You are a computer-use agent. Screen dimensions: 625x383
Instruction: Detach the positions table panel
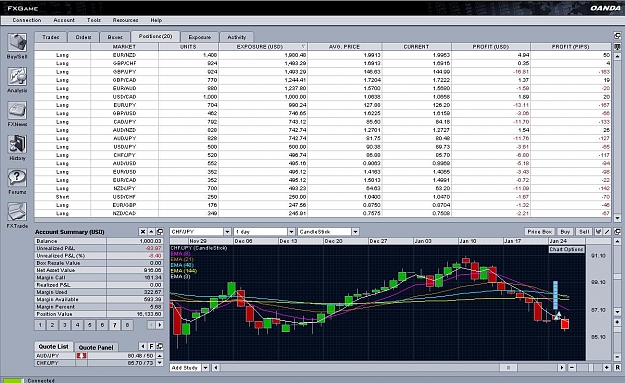point(617,36)
